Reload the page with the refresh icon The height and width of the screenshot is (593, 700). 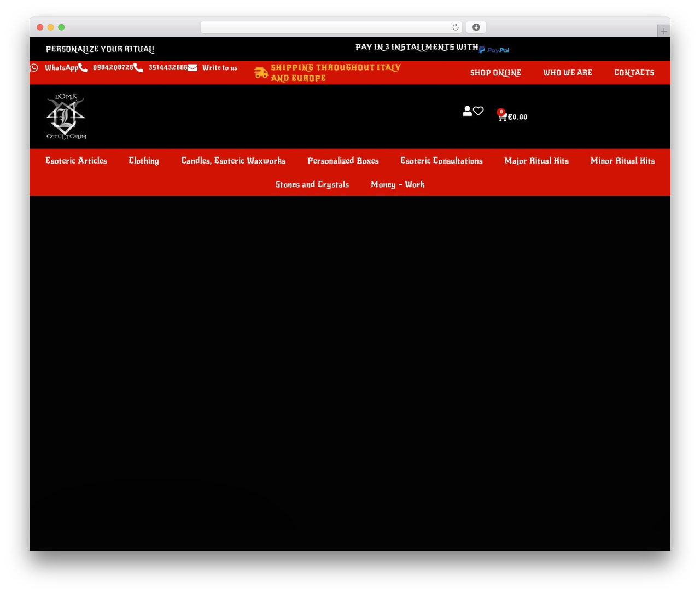455,27
